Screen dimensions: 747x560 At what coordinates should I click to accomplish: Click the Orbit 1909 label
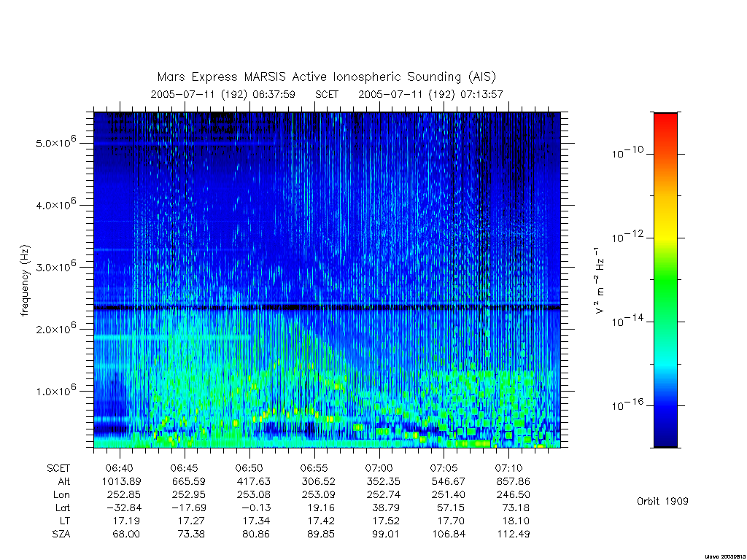click(662, 501)
